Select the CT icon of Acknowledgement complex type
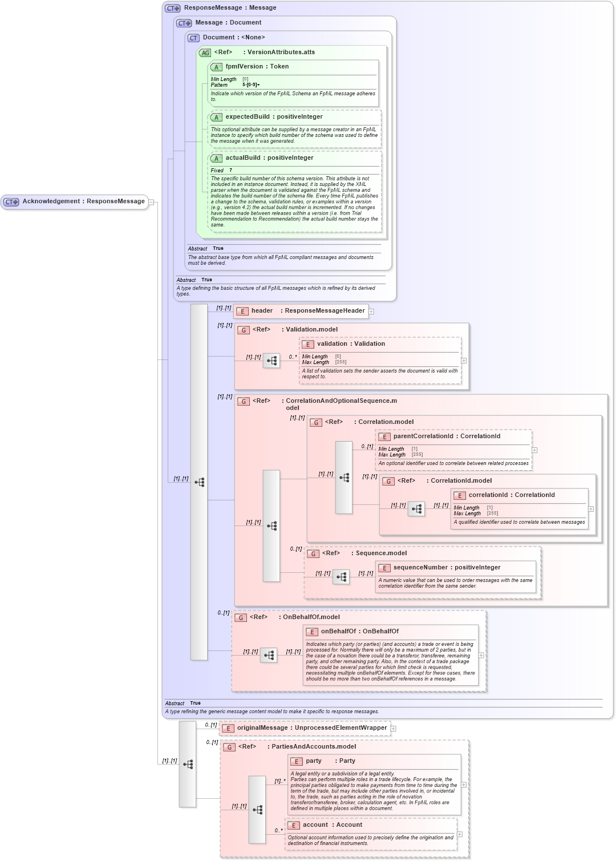The height and width of the screenshot is (861, 616). [10, 201]
